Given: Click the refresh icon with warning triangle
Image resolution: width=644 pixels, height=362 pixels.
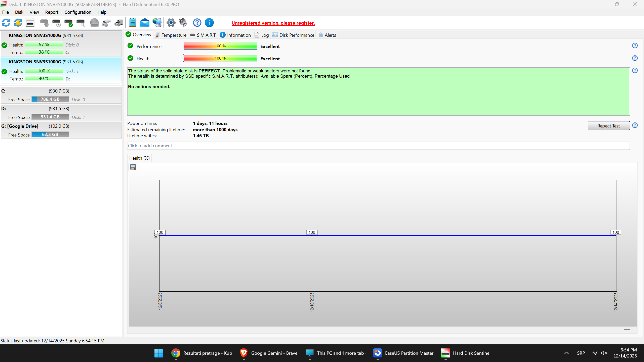Looking at the screenshot, I should click(x=18, y=23).
